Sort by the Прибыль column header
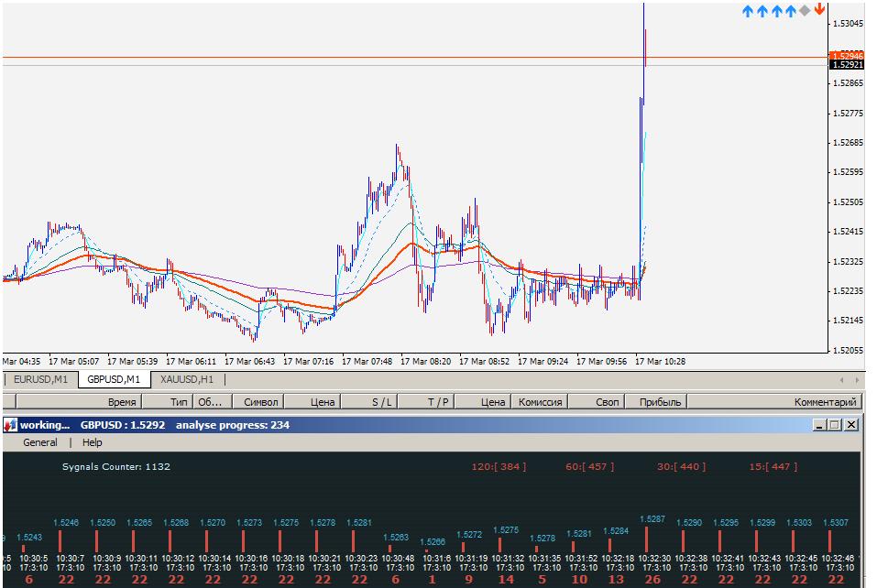Viewport: 877px width, 588px height. point(656,402)
